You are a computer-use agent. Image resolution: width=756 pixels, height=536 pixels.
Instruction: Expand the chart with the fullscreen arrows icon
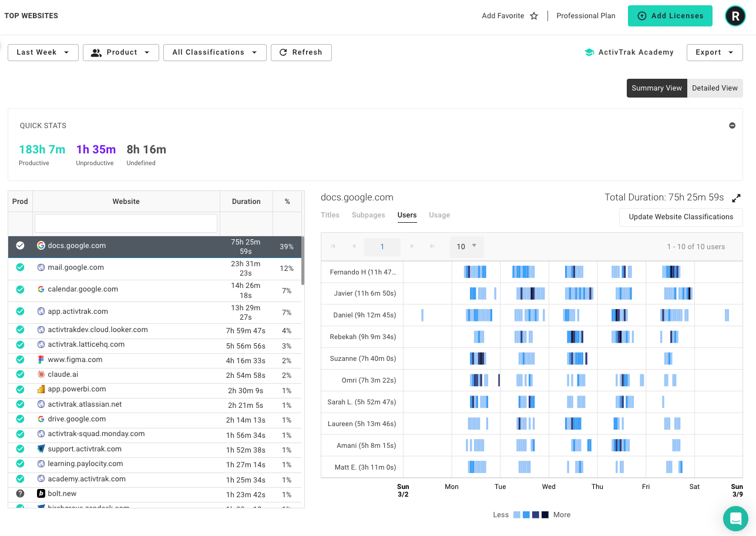[736, 198]
